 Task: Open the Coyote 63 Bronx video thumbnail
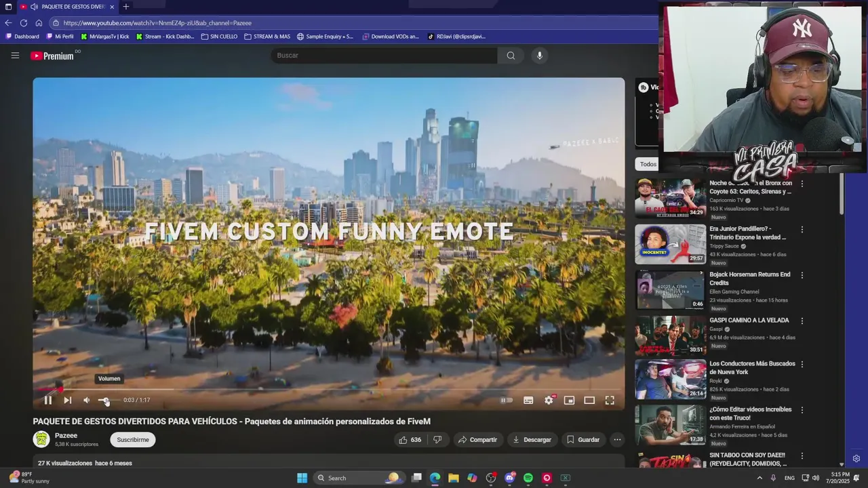coord(670,198)
